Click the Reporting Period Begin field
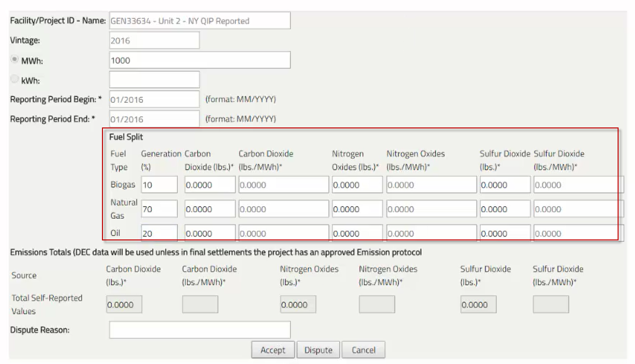635x364 pixels. click(154, 99)
